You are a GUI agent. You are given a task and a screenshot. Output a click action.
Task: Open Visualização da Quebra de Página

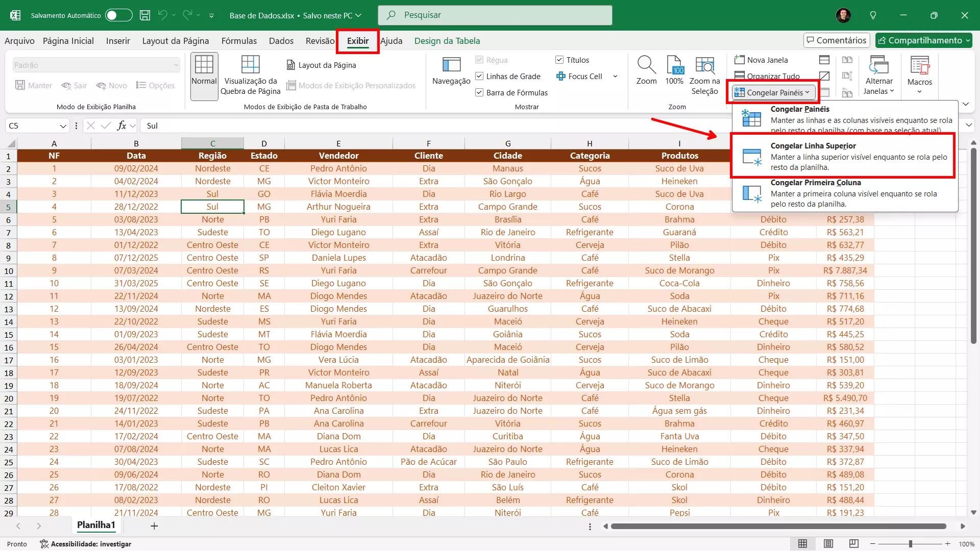click(250, 65)
